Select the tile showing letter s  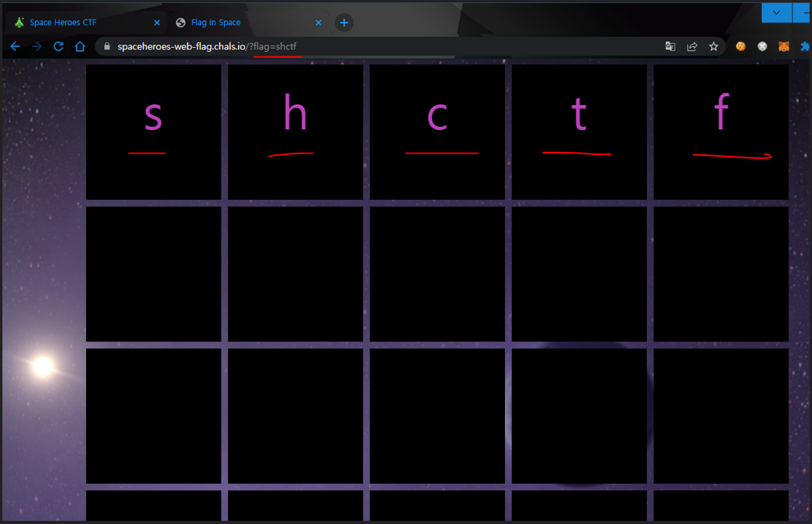pyautogui.click(x=153, y=132)
